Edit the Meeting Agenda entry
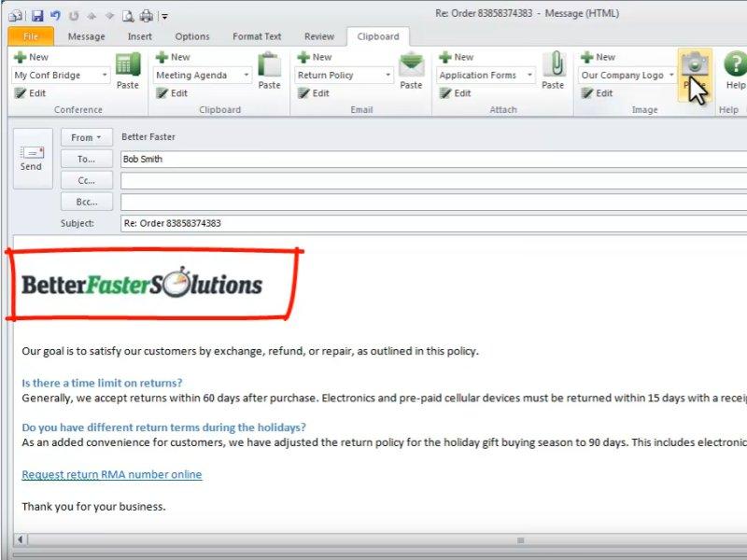747x560 pixels. click(172, 93)
